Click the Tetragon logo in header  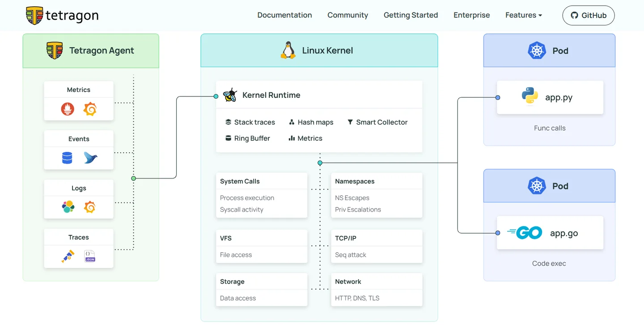62,16
